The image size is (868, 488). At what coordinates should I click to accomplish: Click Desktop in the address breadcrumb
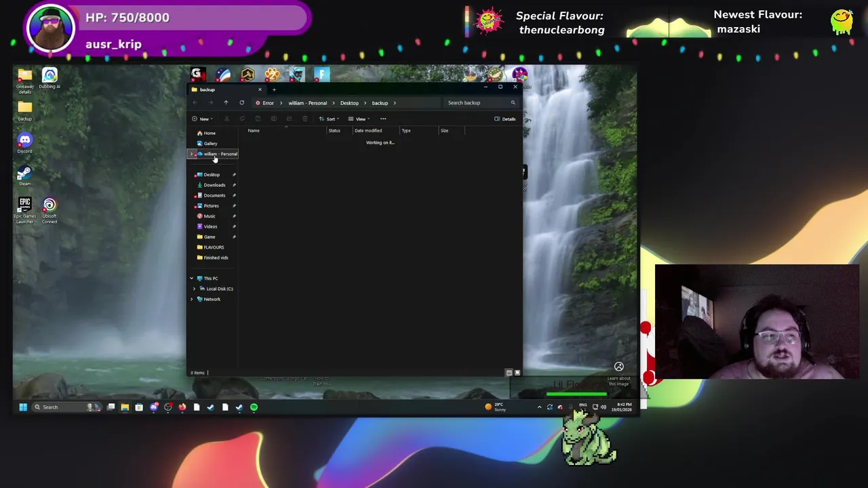point(349,103)
